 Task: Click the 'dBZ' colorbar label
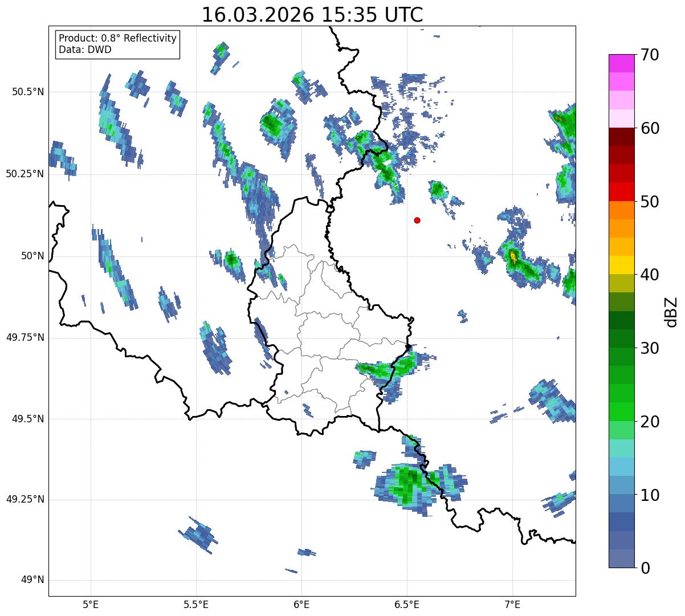click(x=671, y=311)
